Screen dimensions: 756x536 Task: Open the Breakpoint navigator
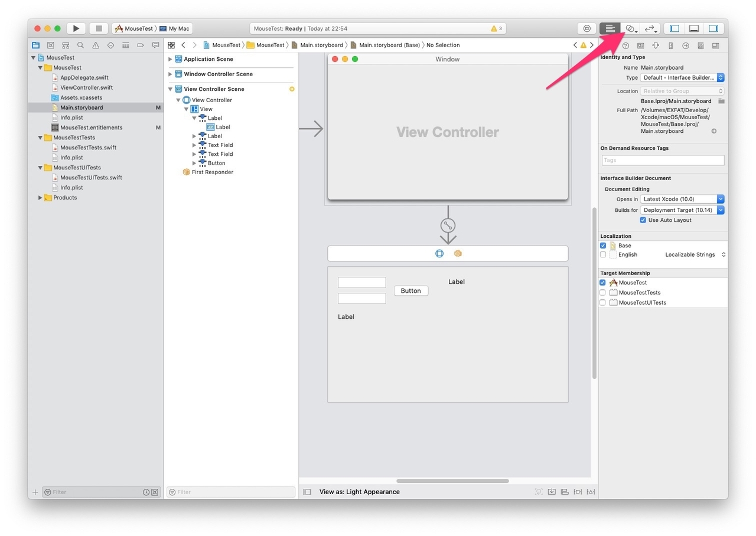pyautogui.click(x=141, y=45)
